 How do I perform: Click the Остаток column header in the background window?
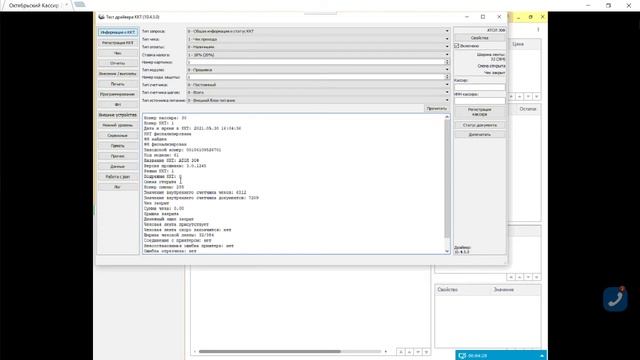click(528, 109)
